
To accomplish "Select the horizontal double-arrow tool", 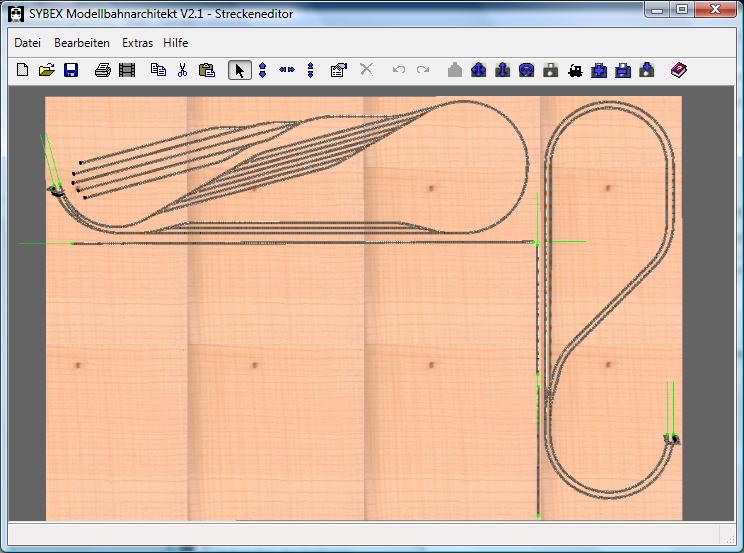I will 287,70.
